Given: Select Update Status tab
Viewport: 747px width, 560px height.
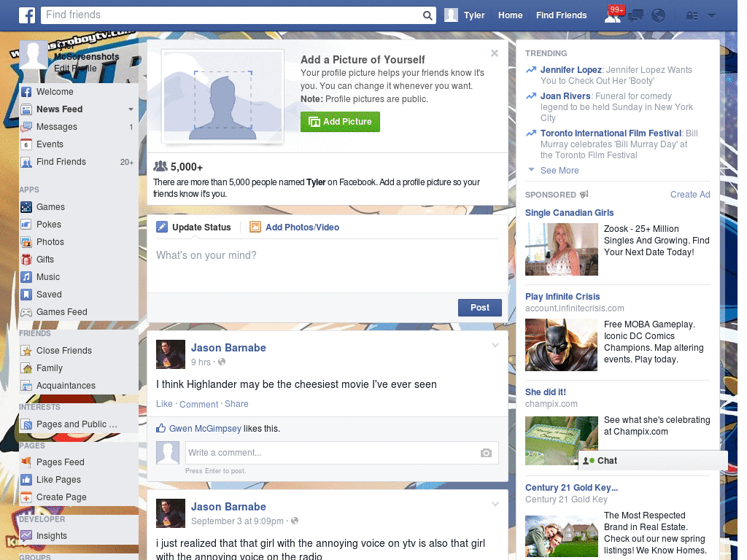Looking at the screenshot, I should click(x=193, y=227).
